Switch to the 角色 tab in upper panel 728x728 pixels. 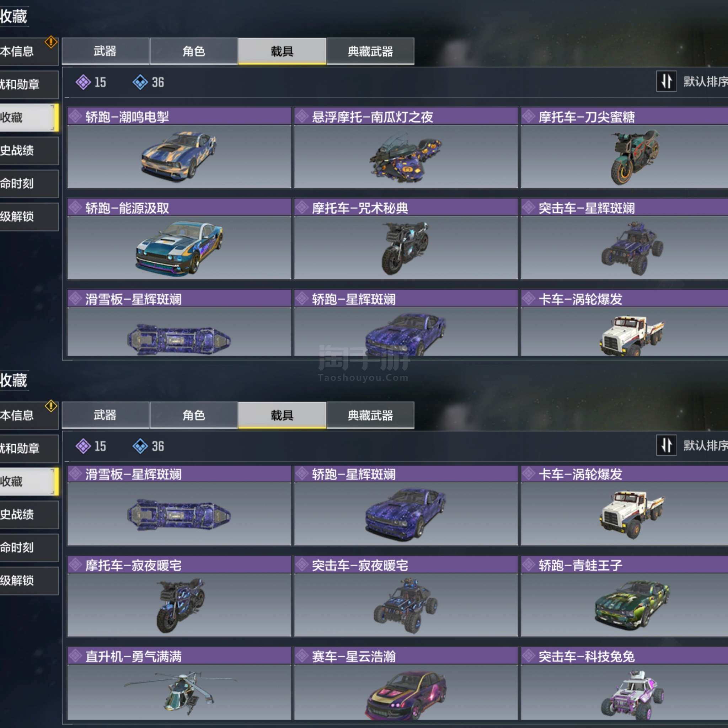tap(194, 51)
